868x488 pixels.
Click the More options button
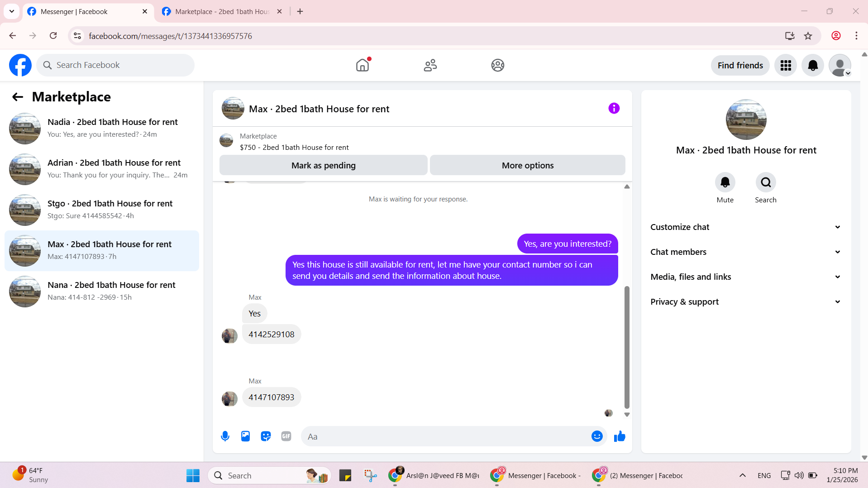tap(528, 165)
